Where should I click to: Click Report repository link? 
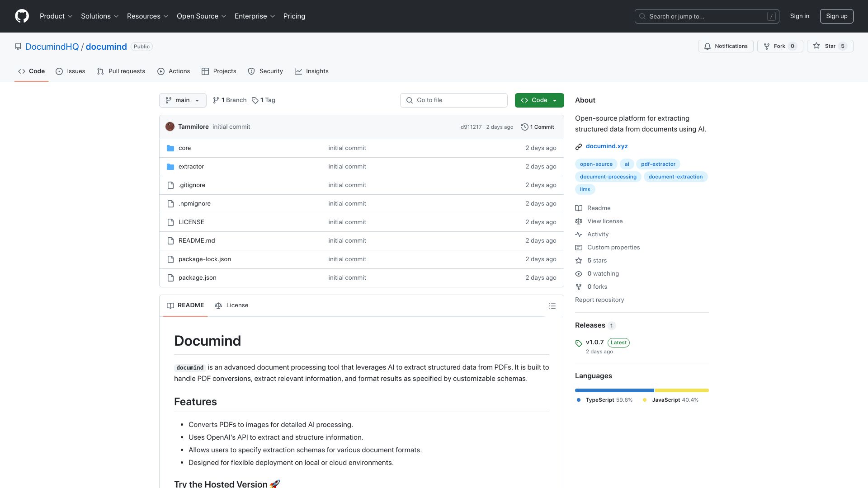coord(599,300)
